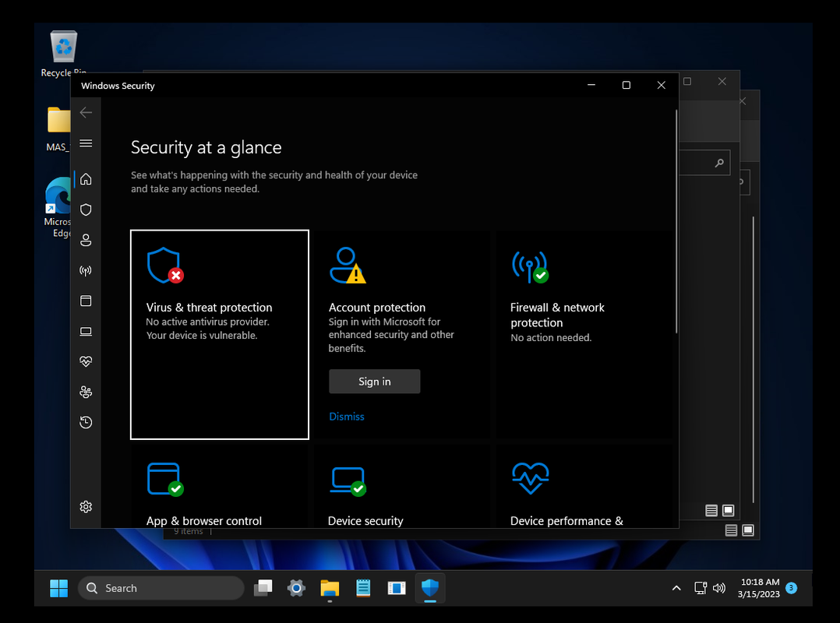Open Device security laptop icon in sidebar
840x623 pixels.
[86, 331]
